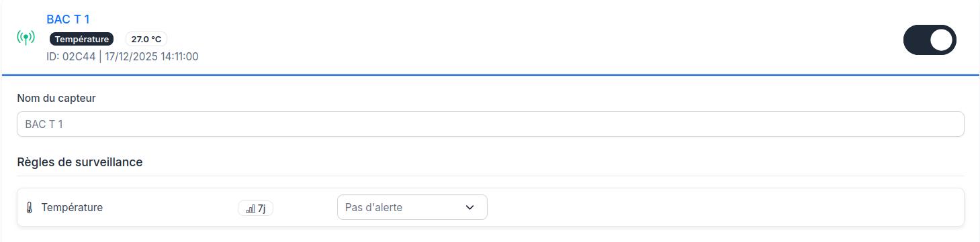Select the "Pas d'alerte" text in combo box
980x242 pixels.
pyautogui.click(x=373, y=208)
